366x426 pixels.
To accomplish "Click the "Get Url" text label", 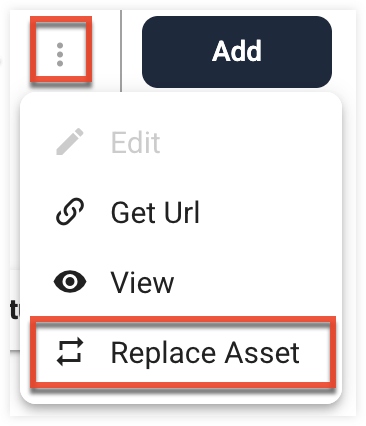I will coord(155,212).
